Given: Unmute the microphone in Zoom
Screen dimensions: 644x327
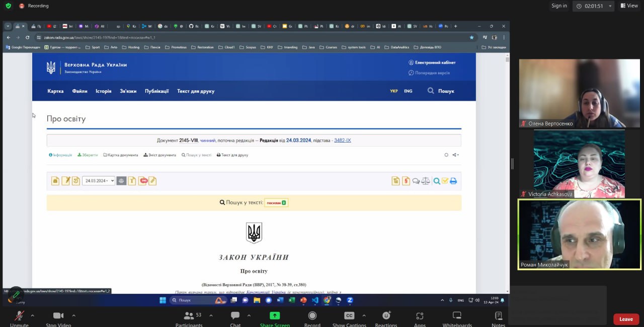Looking at the screenshot, I should (19, 316).
